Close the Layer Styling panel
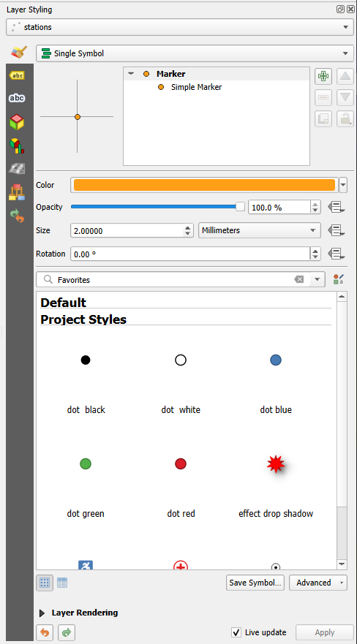The height and width of the screenshot is (644, 357). tap(350, 9)
